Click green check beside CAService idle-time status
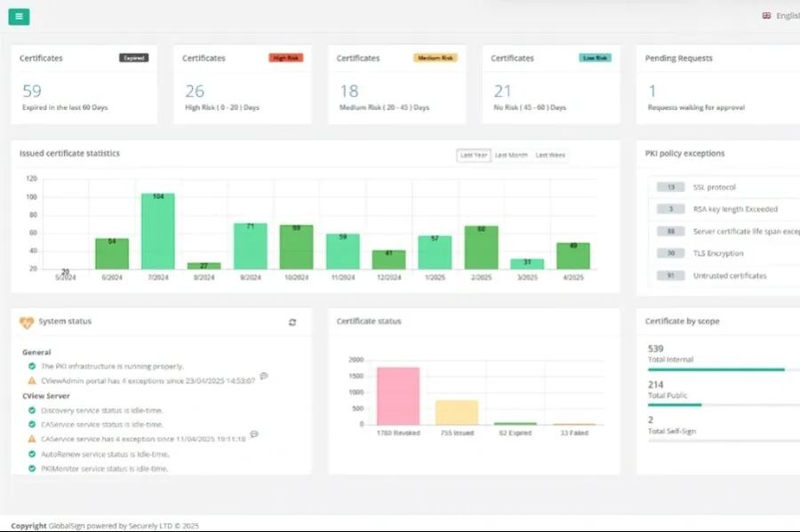The width and height of the screenshot is (800, 532). tap(32, 424)
